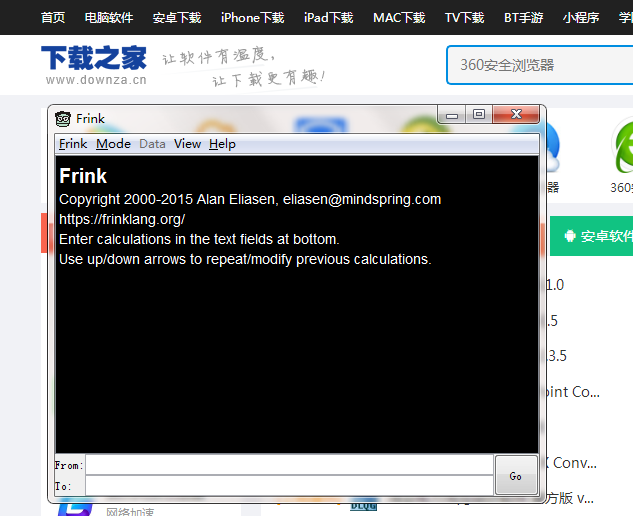The height and width of the screenshot is (516, 633).
Task: Click the Frink owl icon in title bar
Action: [63, 119]
